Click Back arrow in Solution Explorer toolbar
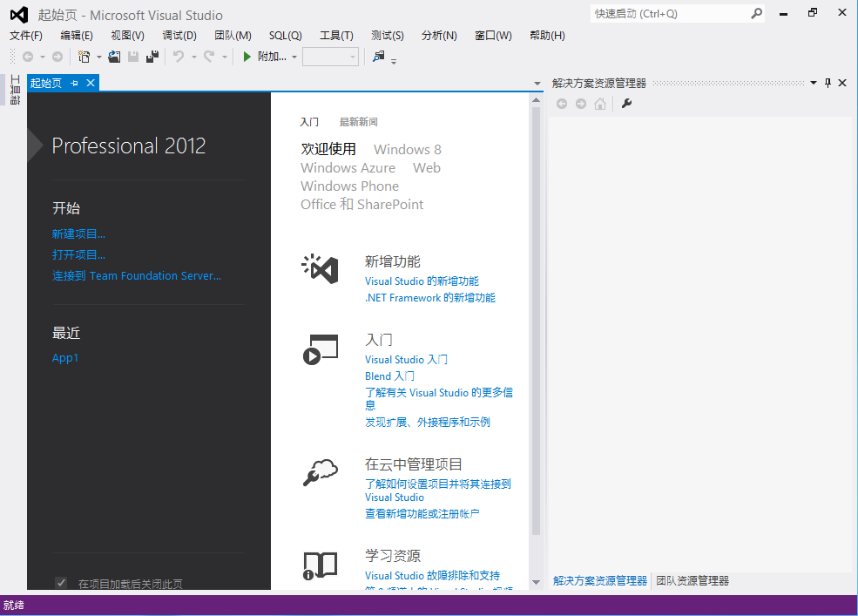858x616 pixels. tap(562, 104)
